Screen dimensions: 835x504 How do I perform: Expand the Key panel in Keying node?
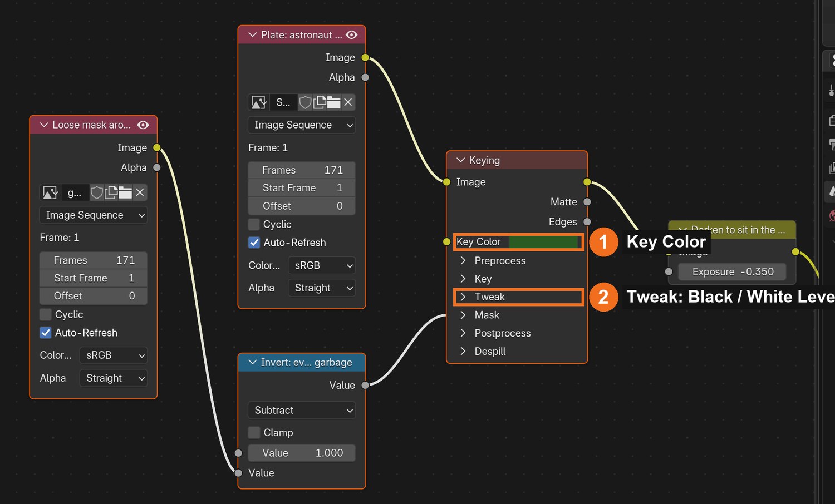[x=463, y=279]
